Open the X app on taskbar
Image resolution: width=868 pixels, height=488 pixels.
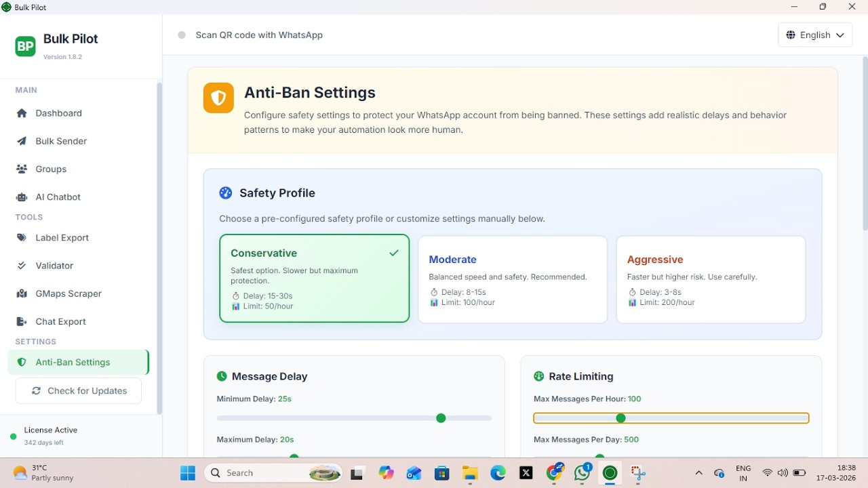[526, 473]
